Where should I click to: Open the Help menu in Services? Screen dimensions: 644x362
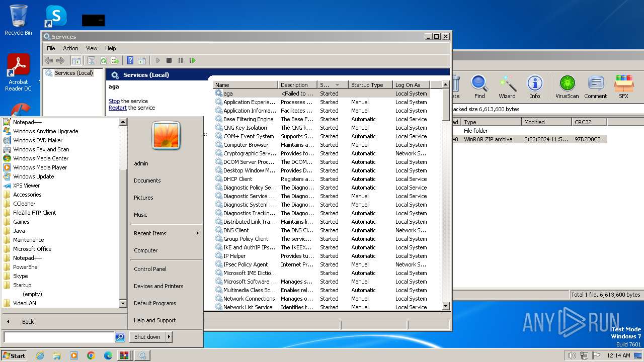110,48
